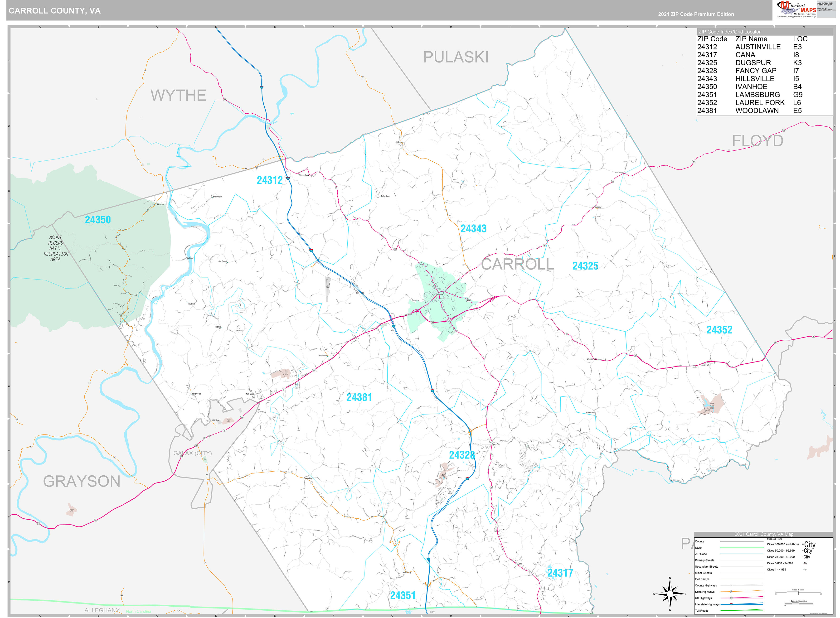Viewport: 840px width, 618px height.
Task: Select the FANCY GAP row in the ZIP index
Action: click(x=764, y=71)
